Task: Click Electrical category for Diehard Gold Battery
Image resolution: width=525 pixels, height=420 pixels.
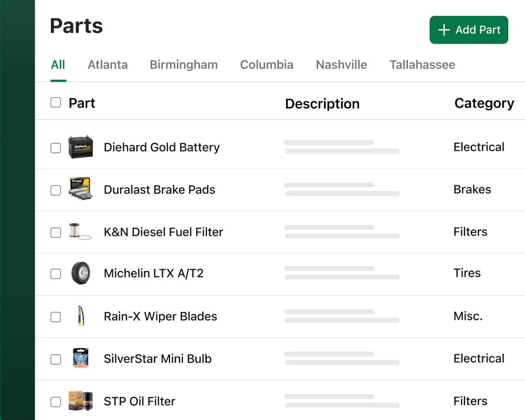Action: click(x=479, y=147)
